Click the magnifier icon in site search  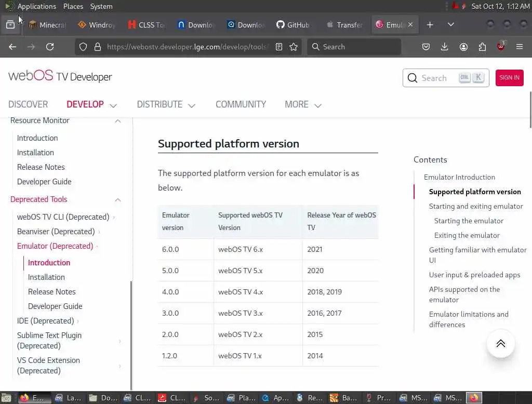[x=412, y=78]
